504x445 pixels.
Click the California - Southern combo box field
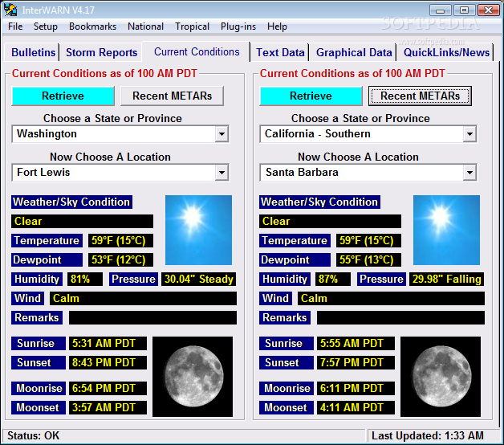point(368,134)
